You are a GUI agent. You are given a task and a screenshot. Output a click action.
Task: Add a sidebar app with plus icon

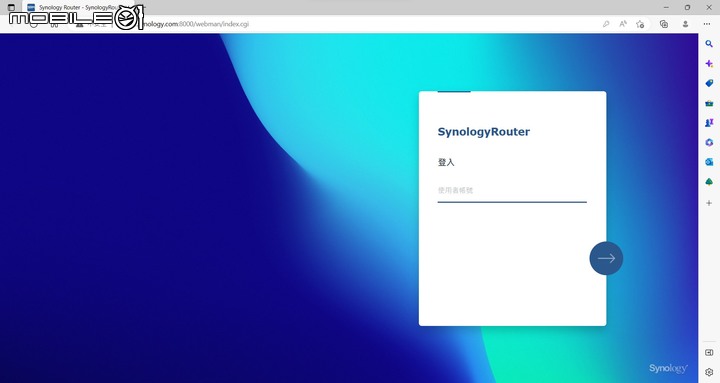point(709,203)
